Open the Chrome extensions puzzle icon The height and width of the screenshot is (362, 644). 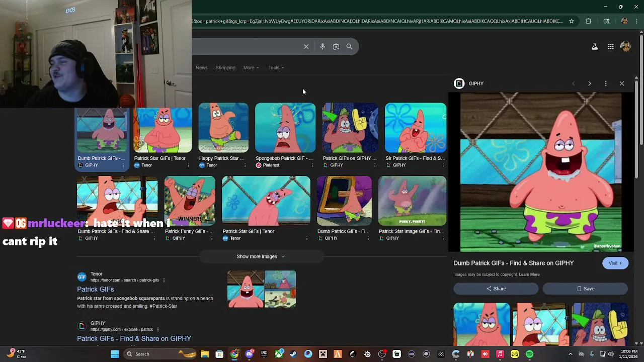588,21
